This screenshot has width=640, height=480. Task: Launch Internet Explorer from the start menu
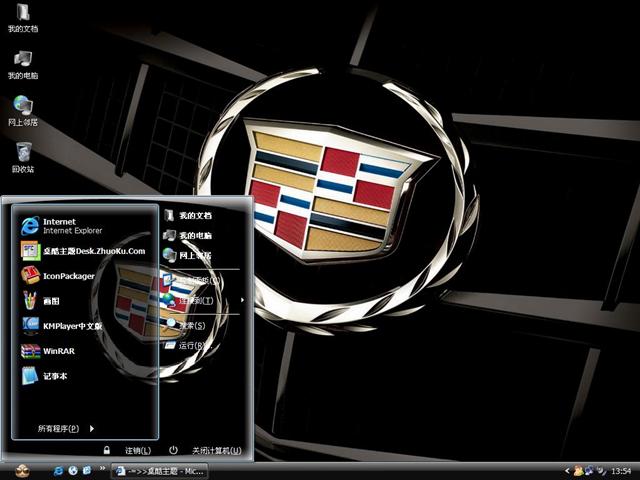pyautogui.click(x=61, y=226)
